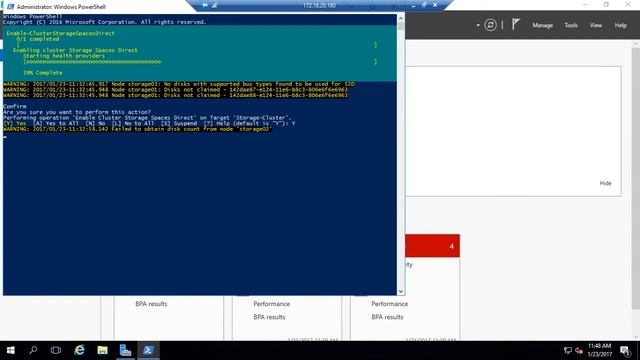
Task: Switch to PowerShell taskbar icon
Action: point(149,350)
